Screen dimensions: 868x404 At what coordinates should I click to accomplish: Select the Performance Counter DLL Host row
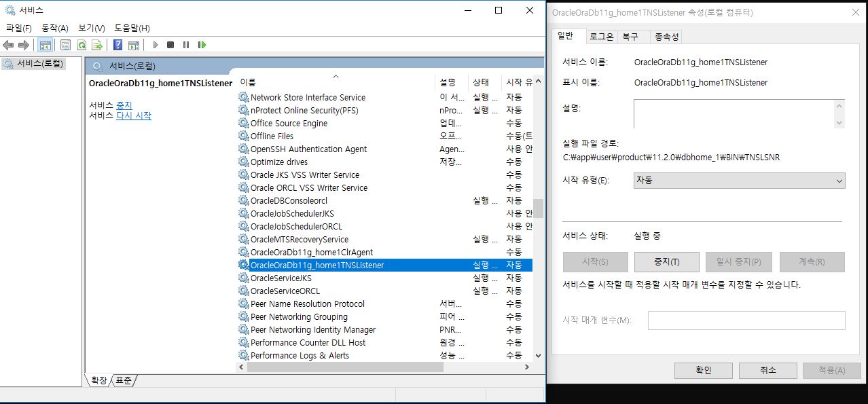coord(384,342)
